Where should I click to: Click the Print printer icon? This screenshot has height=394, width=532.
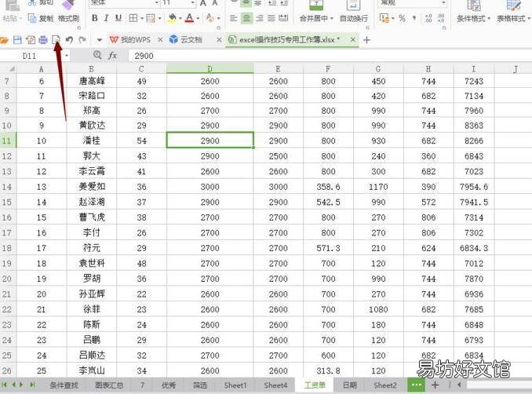click(x=43, y=40)
